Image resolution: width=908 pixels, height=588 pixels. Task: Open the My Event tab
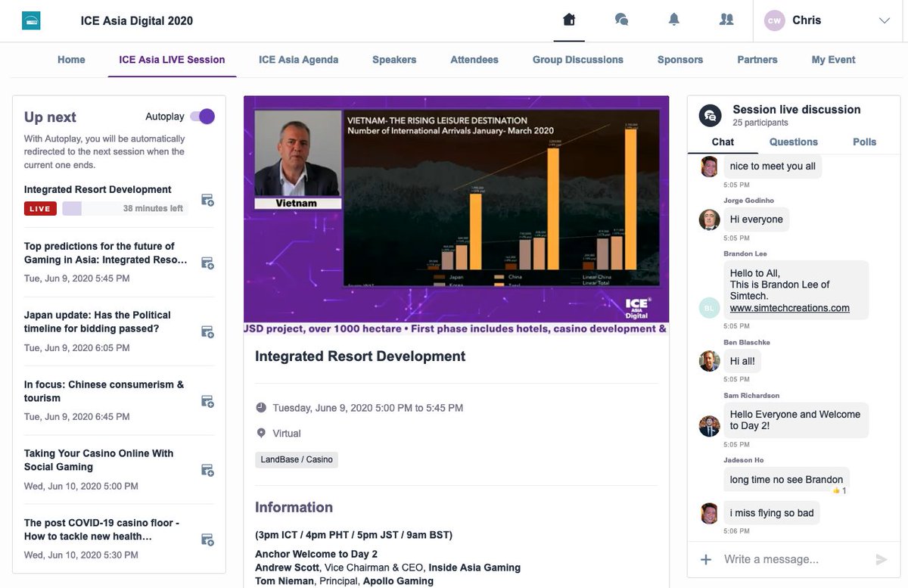(834, 60)
